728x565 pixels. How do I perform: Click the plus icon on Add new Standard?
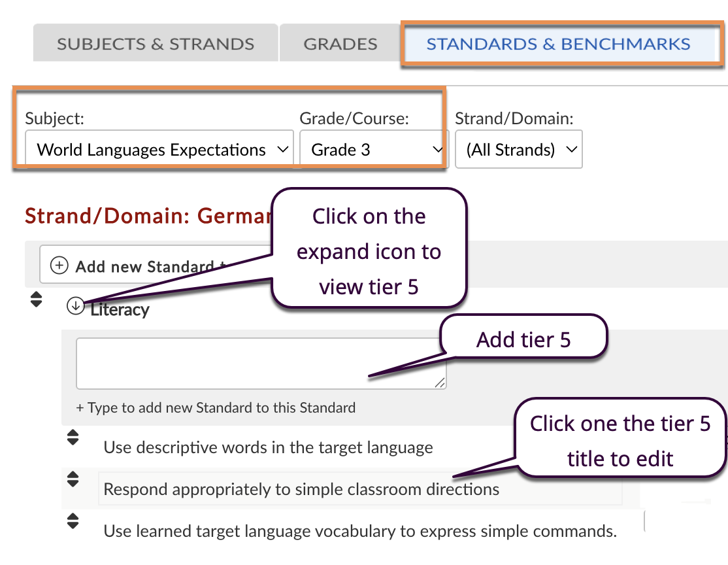coord(59,265)
